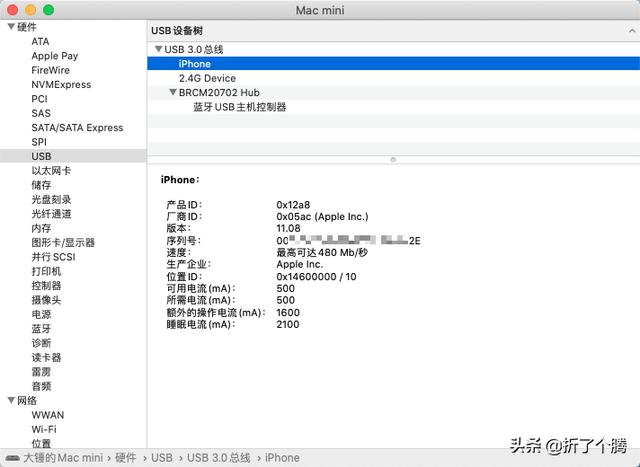Click USB in the path bar
640x467 pixels.
pos(162,458)
